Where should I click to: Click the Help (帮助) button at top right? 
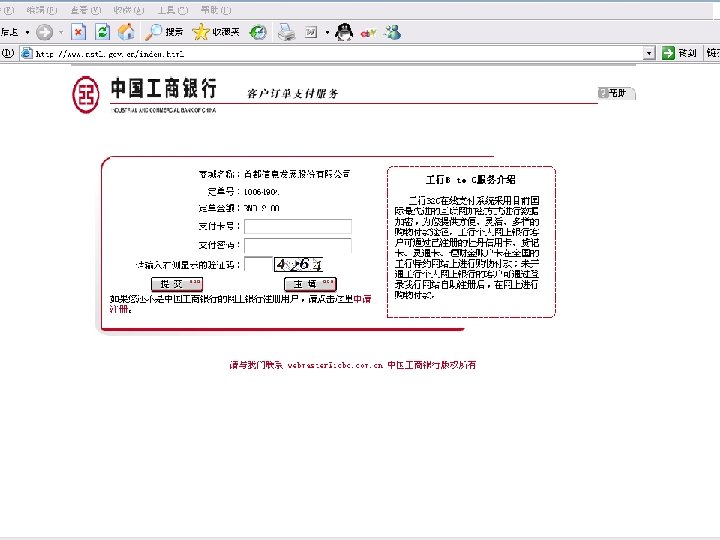click(x=617, y=93)
